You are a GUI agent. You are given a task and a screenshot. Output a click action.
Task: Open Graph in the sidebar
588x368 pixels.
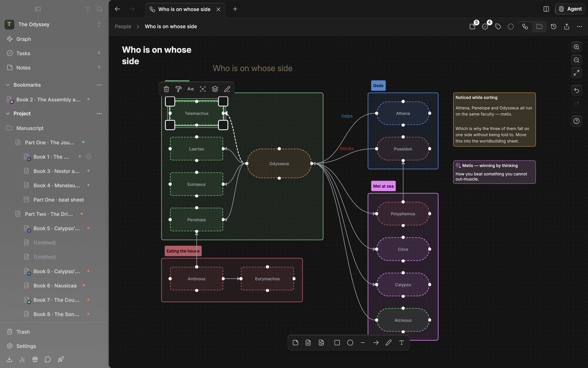click(x=54, y=39)
